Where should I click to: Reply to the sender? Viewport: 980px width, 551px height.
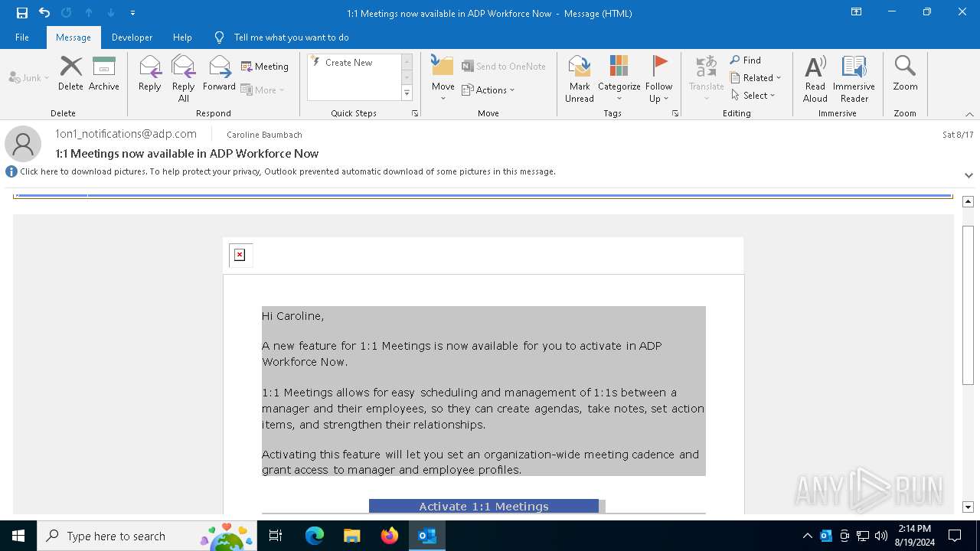(x=150, y=73)
